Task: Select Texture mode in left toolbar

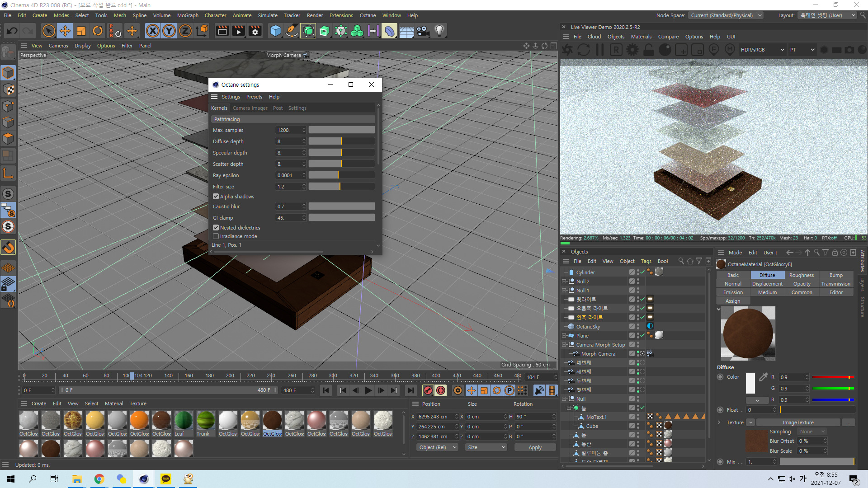Action: pyautogui.click(x=8, y=89)
